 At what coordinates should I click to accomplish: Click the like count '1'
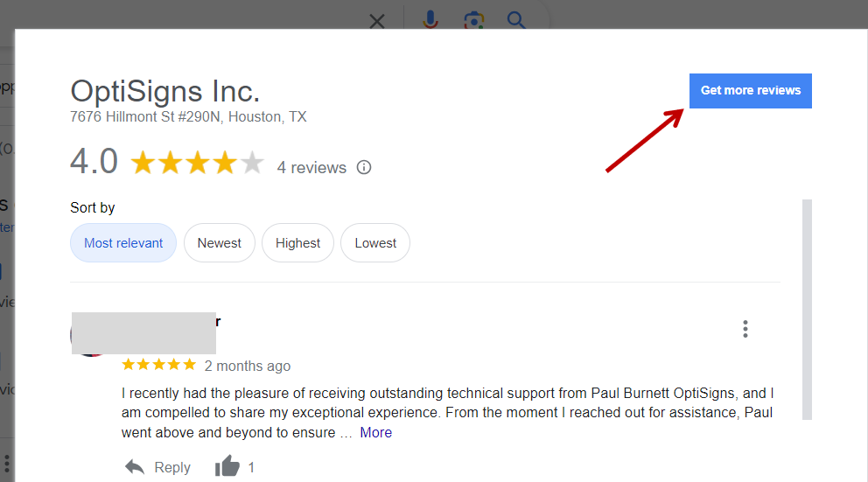(x=251, y=468)
